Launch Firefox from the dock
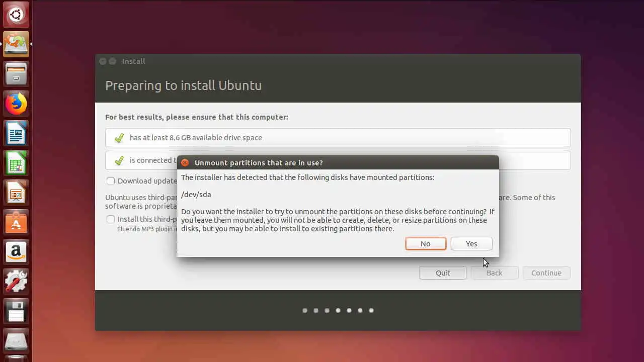The height and width of the screenshot is (362, 644). (16, 104)
